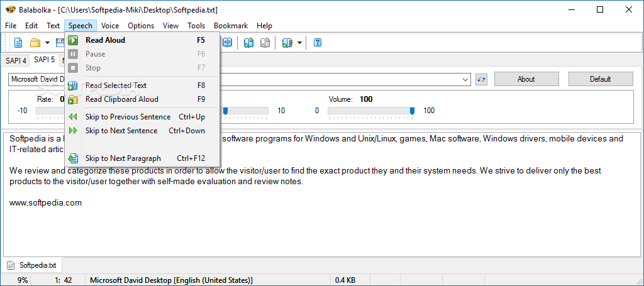This screenshot has width=644, height=286.
Task: Click the blue question mark help icon
Action: 317,42
